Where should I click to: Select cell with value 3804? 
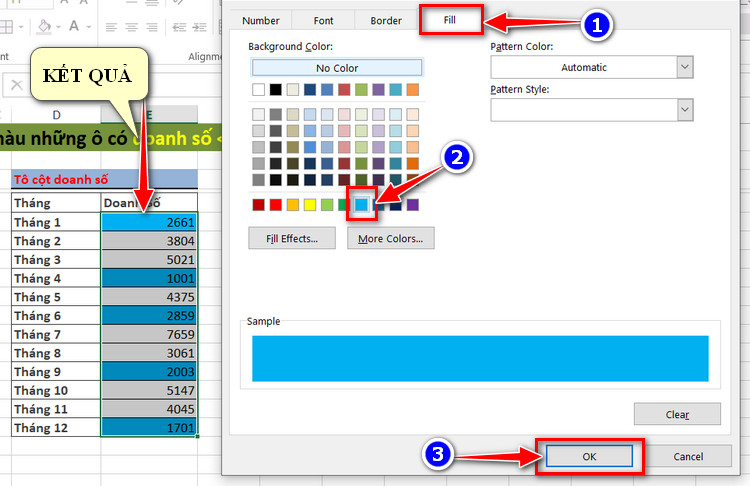tap(149, 241)
